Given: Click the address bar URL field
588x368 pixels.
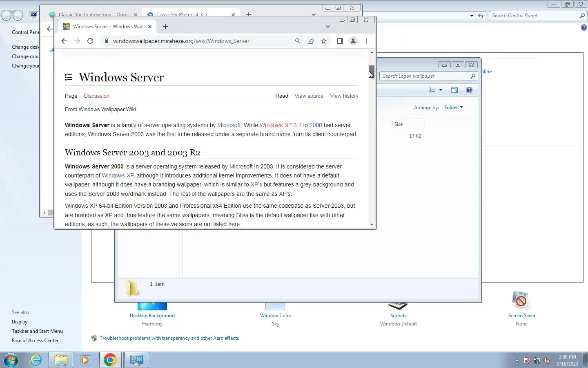Looking at the screenshot, I should (x=196, y=41).
